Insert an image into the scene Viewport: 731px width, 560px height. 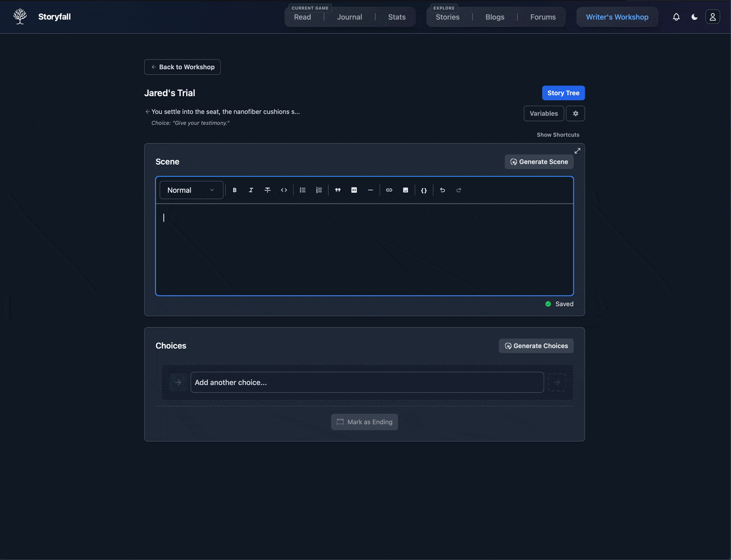[x=405, y=190]
